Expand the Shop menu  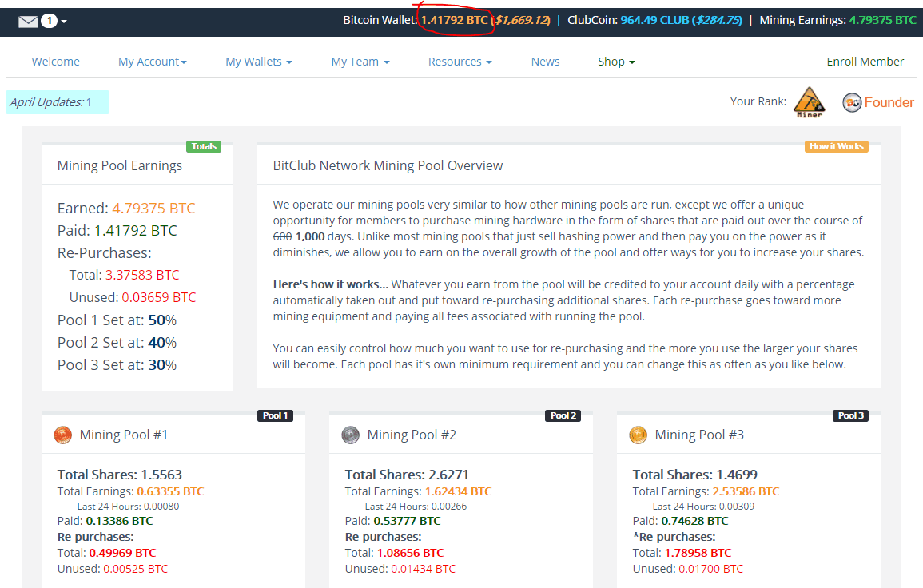(x=616, y=62)
